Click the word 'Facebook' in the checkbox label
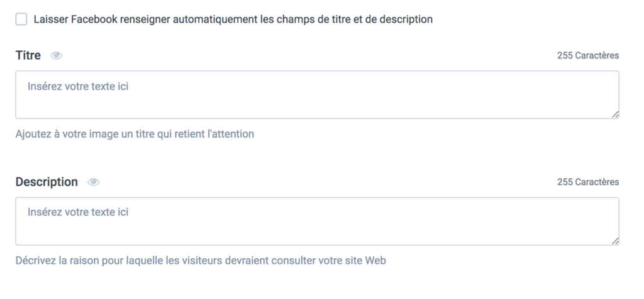 click(94, 19)
